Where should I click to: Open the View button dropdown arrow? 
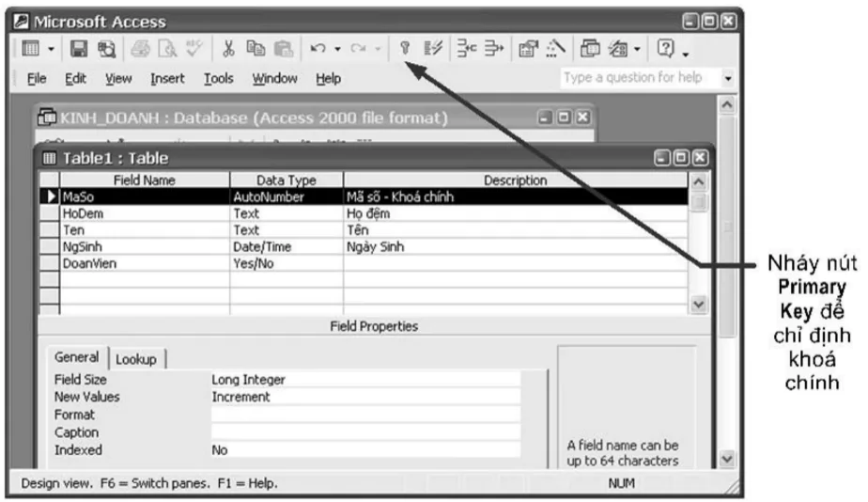(x=51, y=49)
